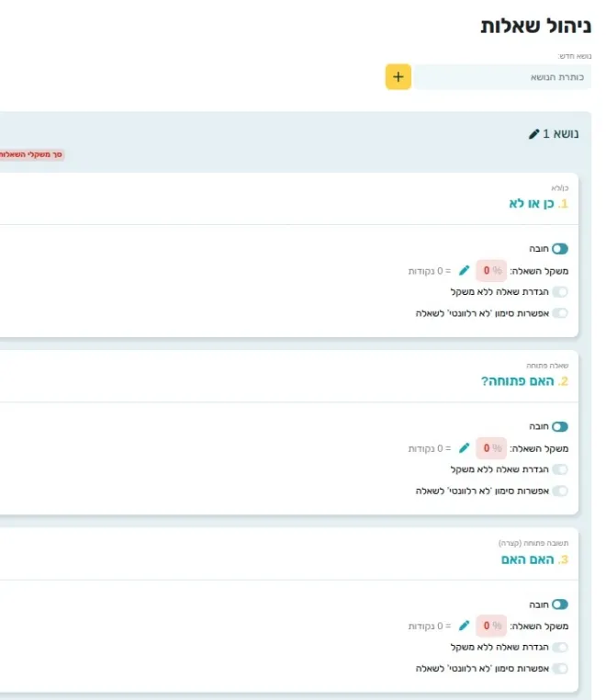The image size is (606, 700).
Task: Click the pencil icon next to נושא 1
Action: 534,134
